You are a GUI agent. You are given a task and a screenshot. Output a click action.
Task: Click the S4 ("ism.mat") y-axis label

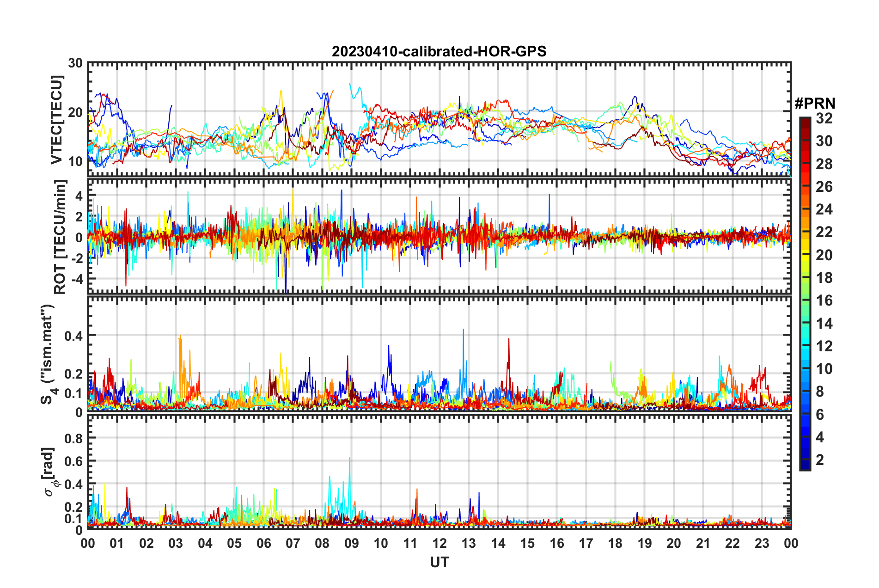(x=48, y=355)
